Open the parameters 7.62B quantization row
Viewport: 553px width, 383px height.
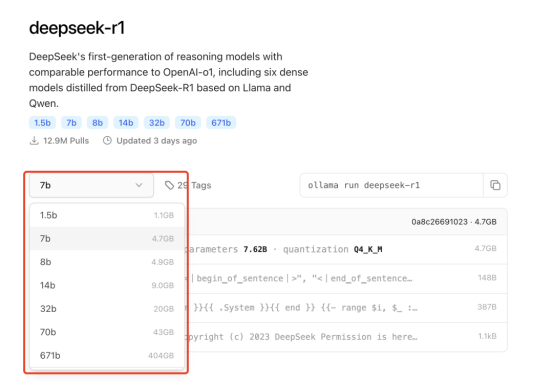coord(347,249)
